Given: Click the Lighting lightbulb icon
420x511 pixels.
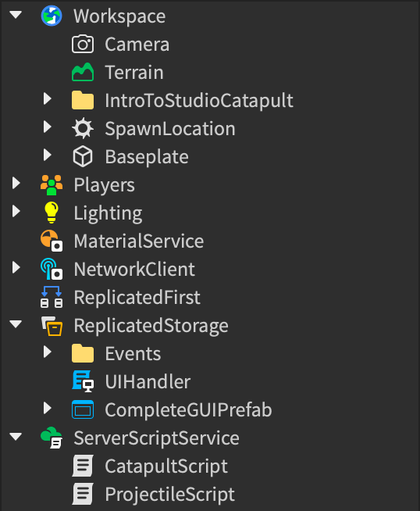Looking at the screenshot, I should 52,213.
